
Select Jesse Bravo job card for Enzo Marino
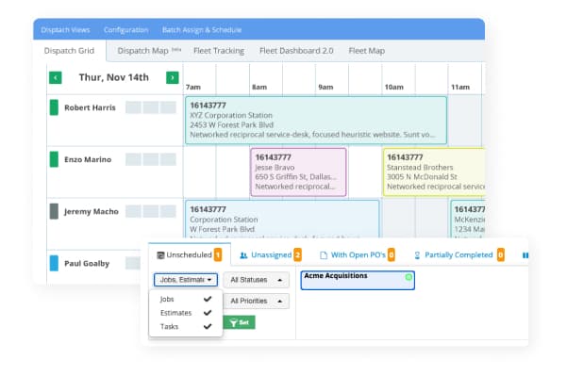tap(298, 171)
